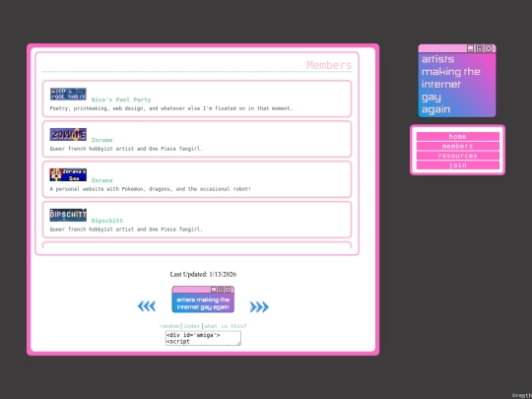Click the 'A personal website with Pokemon' description

151,189
